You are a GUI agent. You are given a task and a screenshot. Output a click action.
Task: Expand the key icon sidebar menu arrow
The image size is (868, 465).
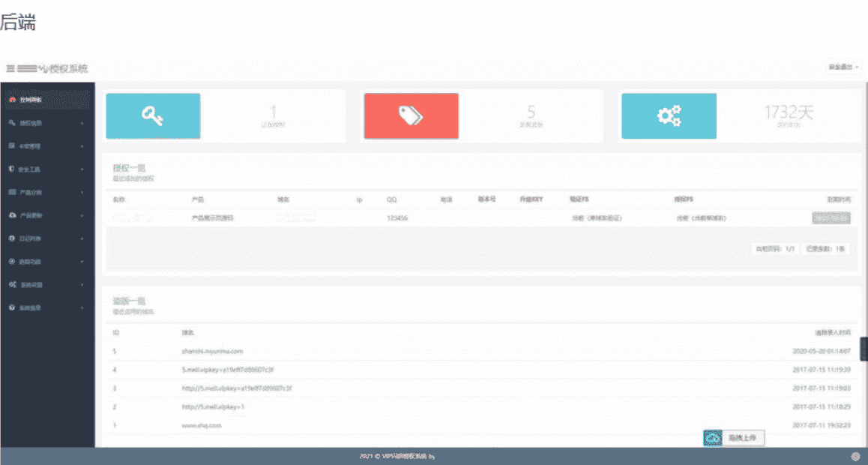click(82, 123)
